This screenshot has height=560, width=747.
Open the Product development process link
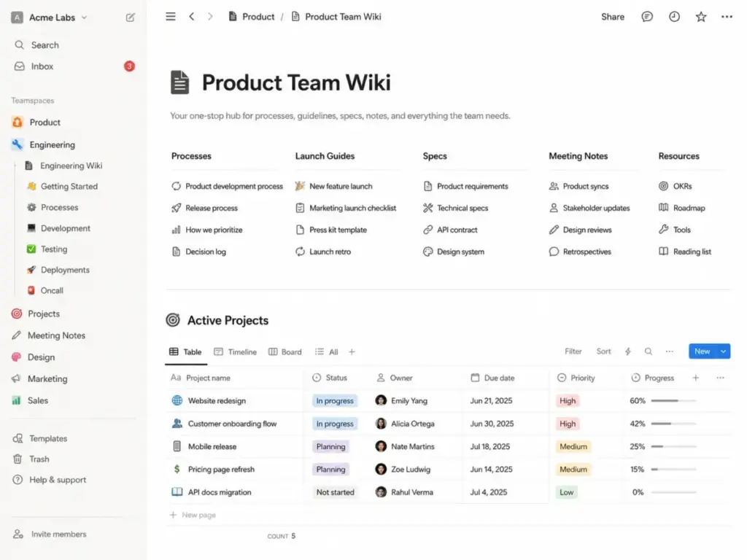pyautogui.click(x=228, y=186)
